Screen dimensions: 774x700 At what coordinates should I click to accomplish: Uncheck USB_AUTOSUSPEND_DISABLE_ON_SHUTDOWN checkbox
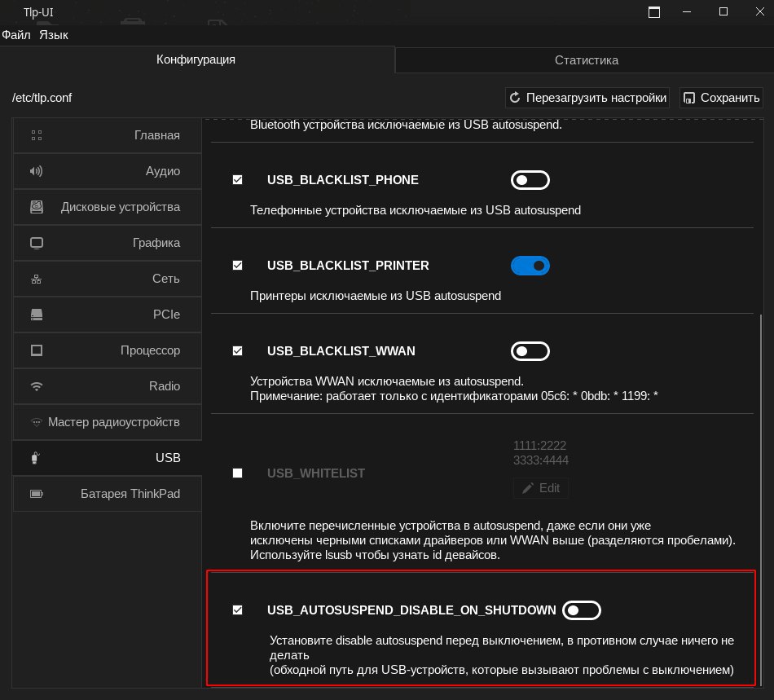click(237, 610)
